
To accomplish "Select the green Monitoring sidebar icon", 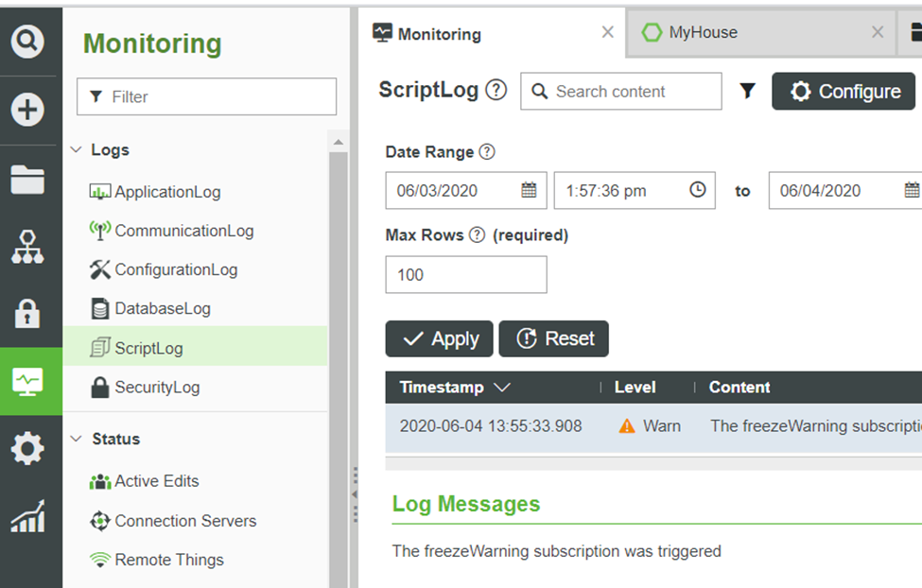I will 26,381.
